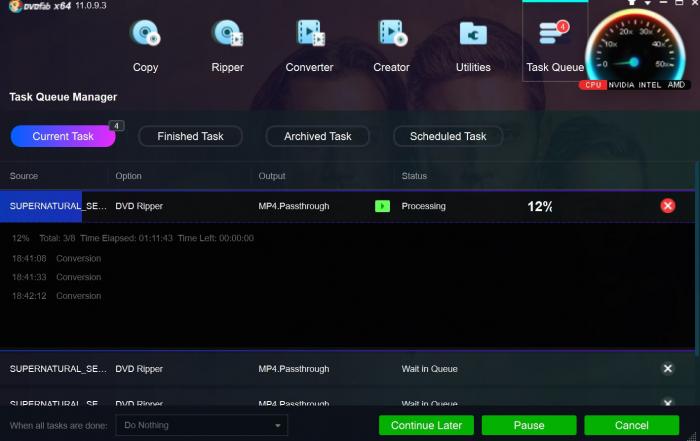Switch to the Current Task tab
Screen dimensions: 700x441
click(63, 136)
